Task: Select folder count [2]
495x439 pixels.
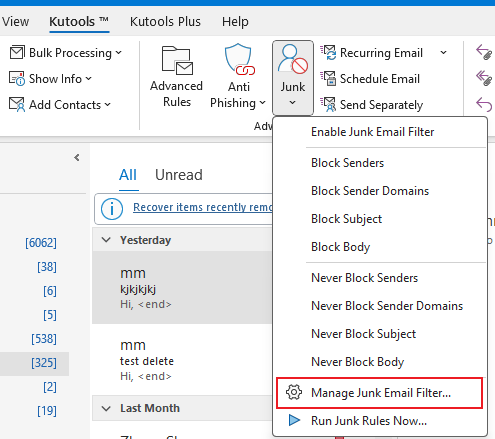Action: pyautogui.click(x=50, y=387)
